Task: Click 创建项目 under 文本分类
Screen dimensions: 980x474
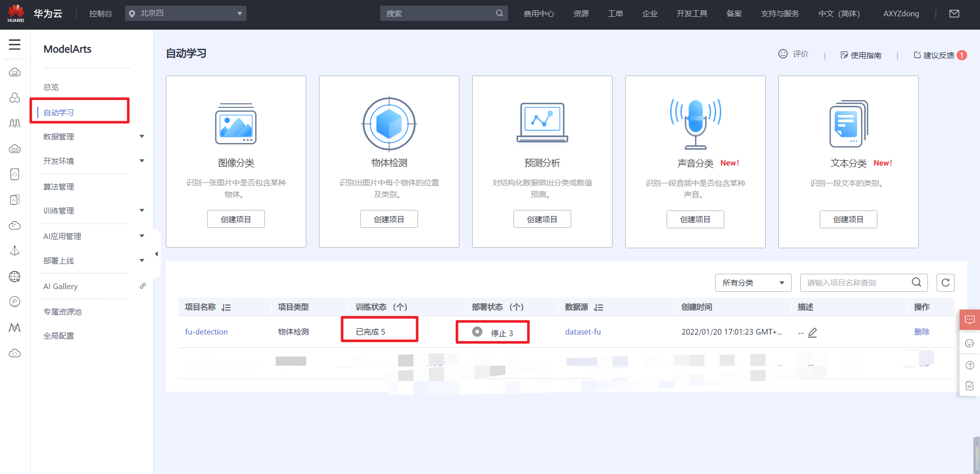Action: [848, 219]
